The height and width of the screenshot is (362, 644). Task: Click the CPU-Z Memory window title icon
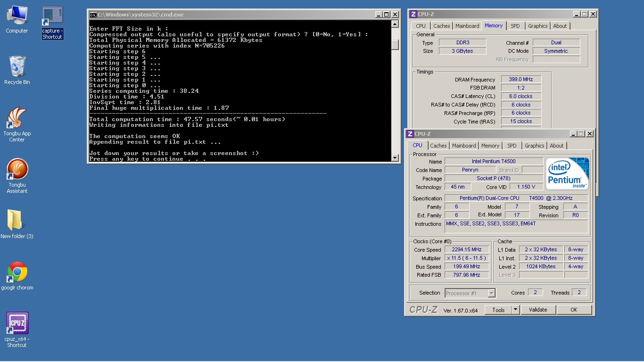[413, 14]
